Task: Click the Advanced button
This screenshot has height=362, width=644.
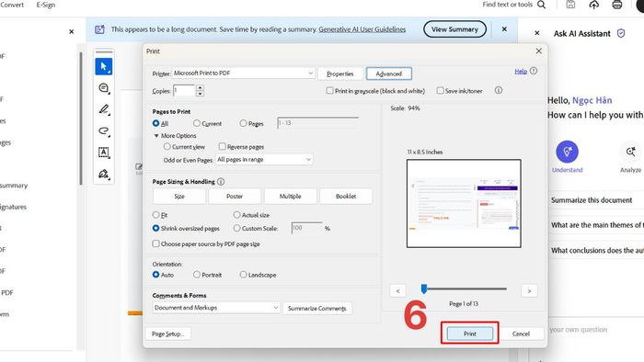Action: 388,74
